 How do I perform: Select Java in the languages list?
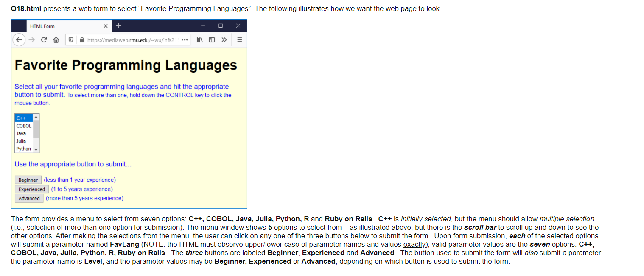click(20, 133)
